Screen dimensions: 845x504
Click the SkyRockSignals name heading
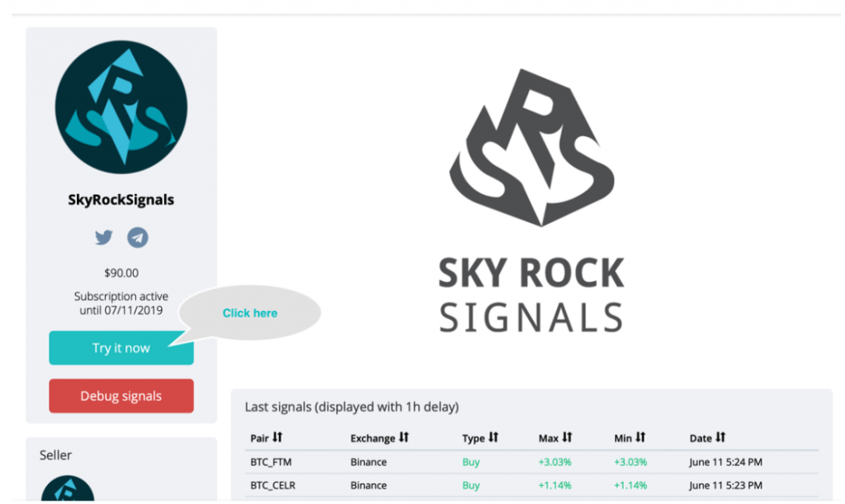tap(121, 200)
